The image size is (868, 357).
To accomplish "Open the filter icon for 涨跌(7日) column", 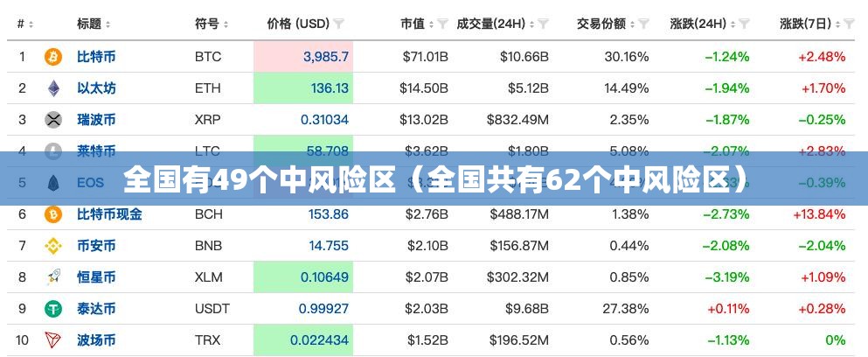I will point(849,24).
